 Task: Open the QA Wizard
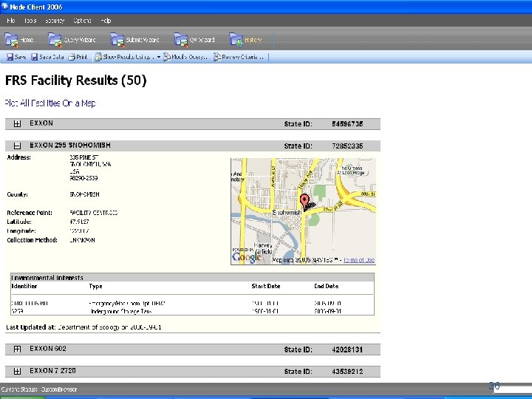click(195, 39)
